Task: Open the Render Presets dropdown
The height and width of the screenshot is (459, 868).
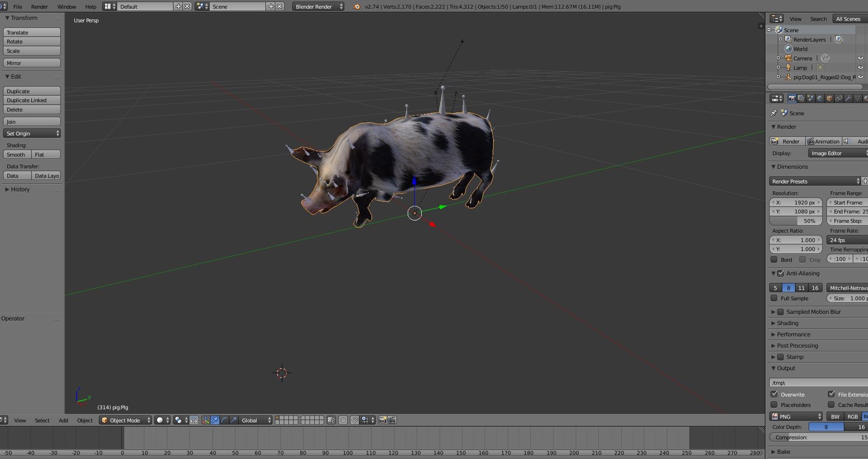Action: pyautogui.click(x=815, y=181)
